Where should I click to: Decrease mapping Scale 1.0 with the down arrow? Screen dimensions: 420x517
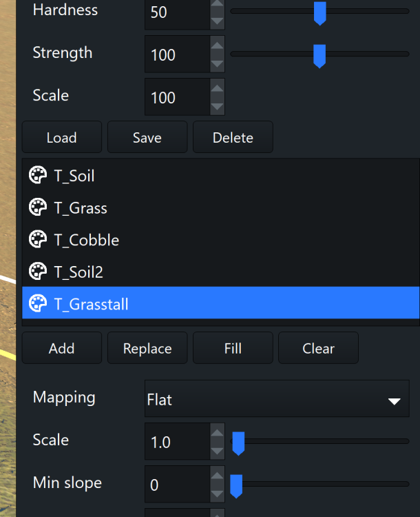[x=217, y=450]
